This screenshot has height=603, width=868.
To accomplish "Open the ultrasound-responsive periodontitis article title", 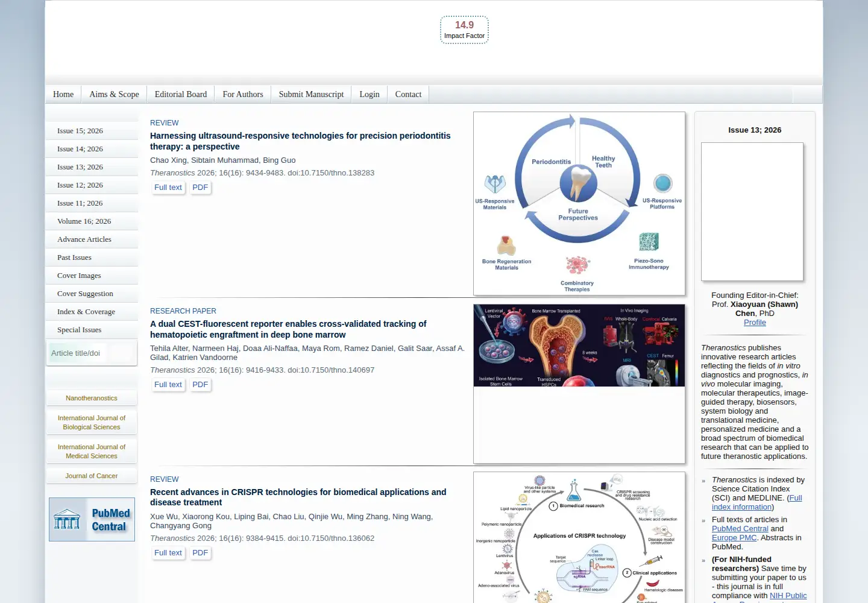I will click(300, 141).
